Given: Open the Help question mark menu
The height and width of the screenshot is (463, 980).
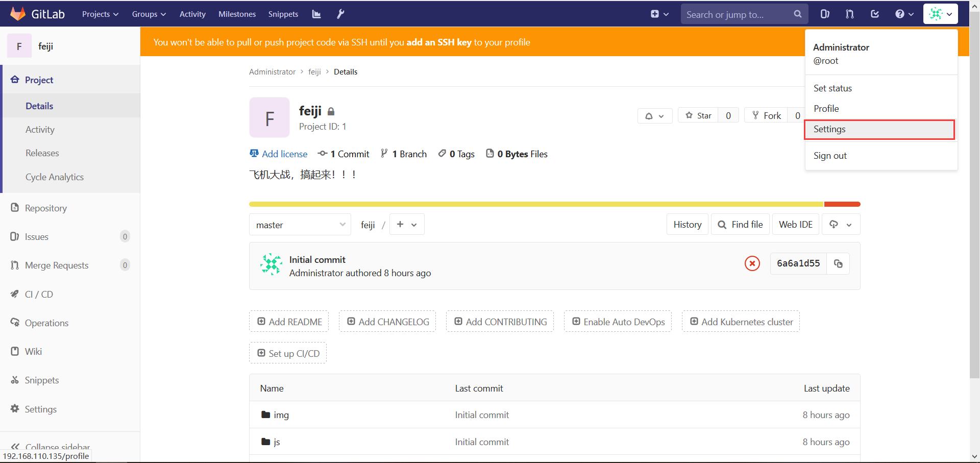Looking at the screenshot, I should pos(904,14).
